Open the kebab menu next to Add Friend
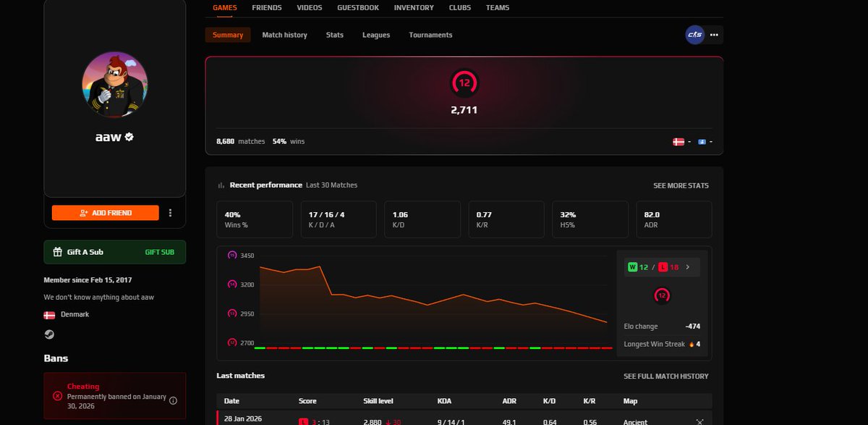 tap(171, 213)
